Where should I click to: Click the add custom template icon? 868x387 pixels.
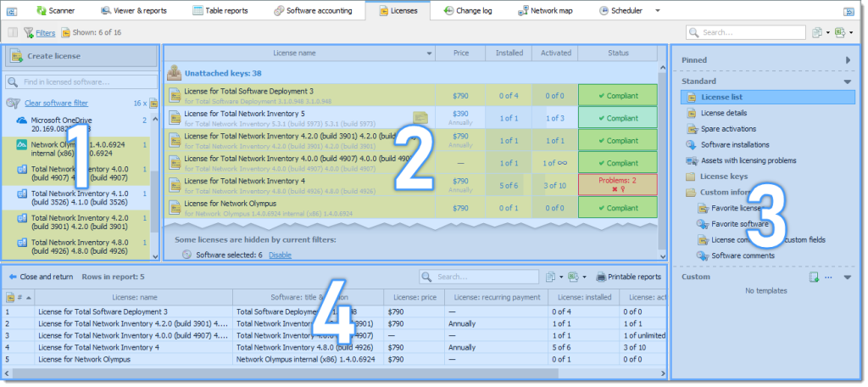pos(814,278)
